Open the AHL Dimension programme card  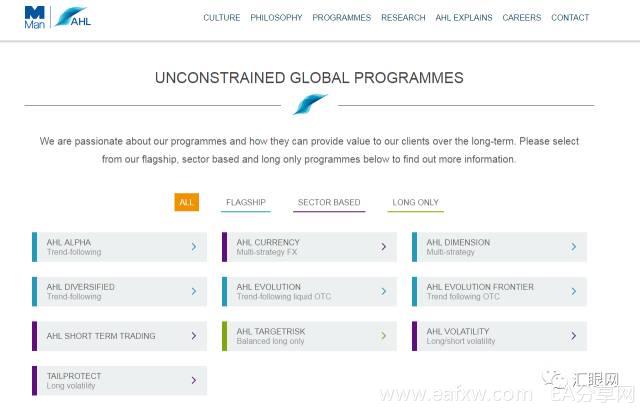coord(500,247)
